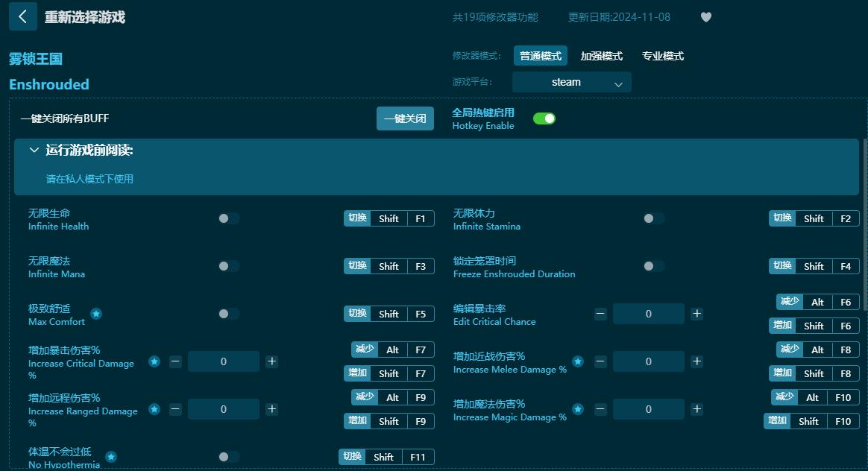Enable the Freeze Enshrouded Duration toggle
The width and height of the screenshot is (868, 471).
tap(654, 266)
